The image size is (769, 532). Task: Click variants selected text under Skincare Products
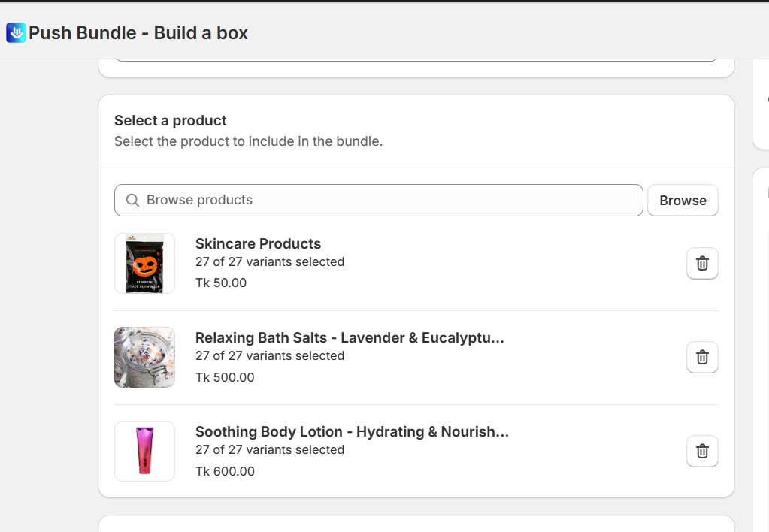270,261
